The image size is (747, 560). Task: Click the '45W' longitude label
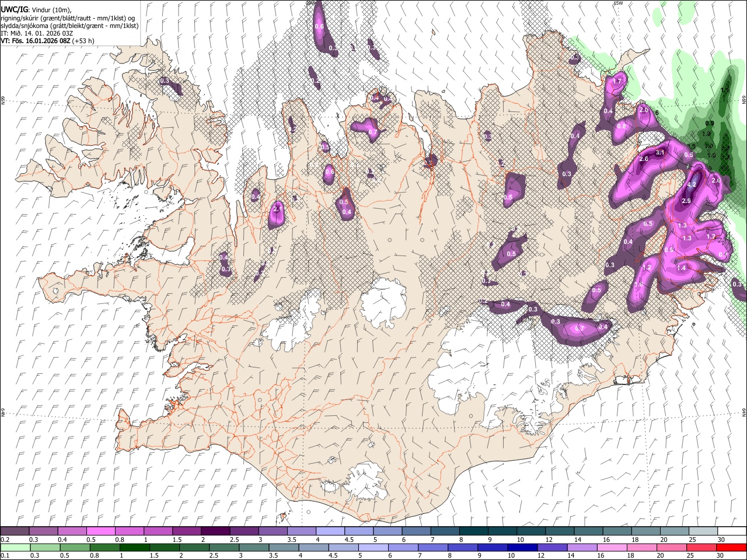click(x=618, y=3)
